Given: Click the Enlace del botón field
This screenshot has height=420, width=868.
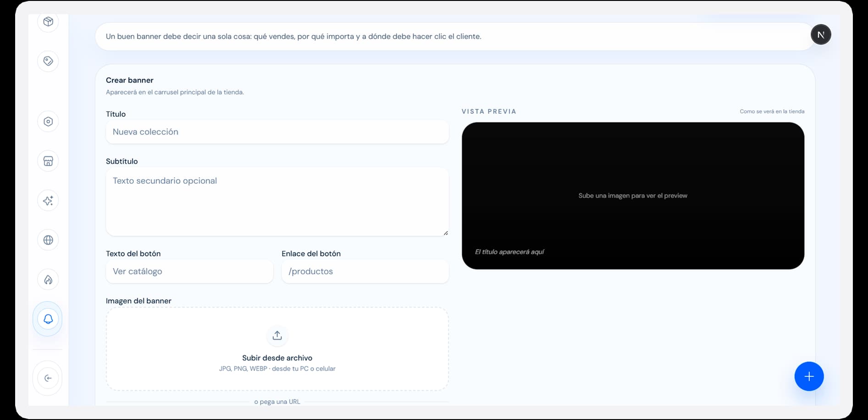Looking at the screenshot, I should (365, 271).
